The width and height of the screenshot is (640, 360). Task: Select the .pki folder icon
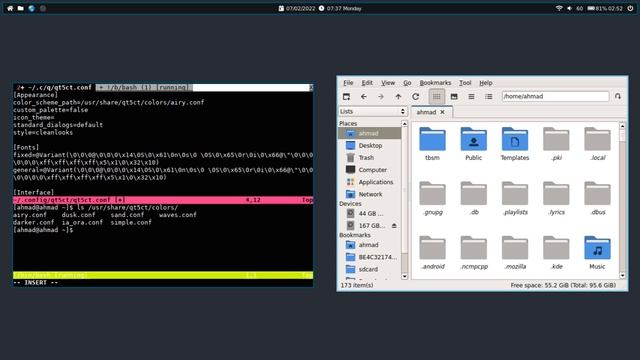point(556,139)
